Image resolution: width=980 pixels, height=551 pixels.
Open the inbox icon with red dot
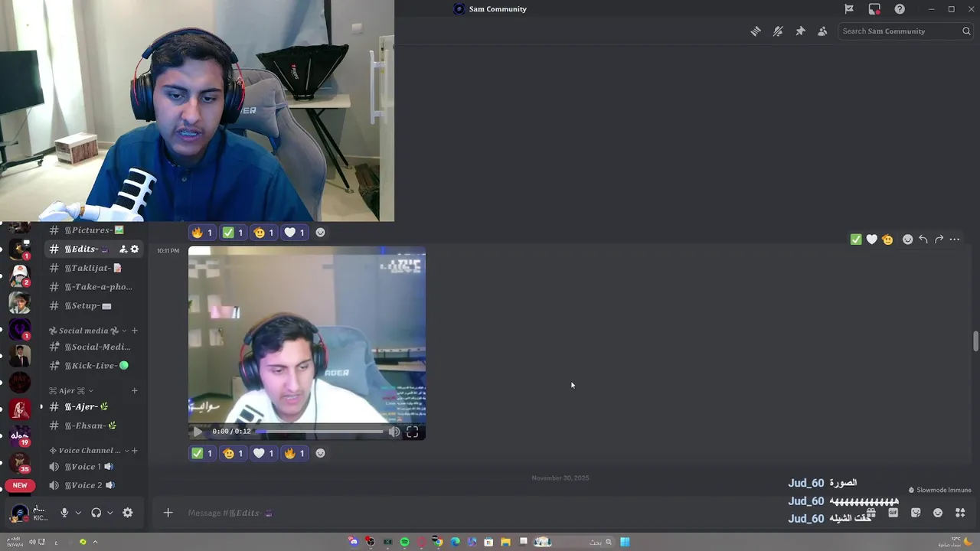[874, 9]
